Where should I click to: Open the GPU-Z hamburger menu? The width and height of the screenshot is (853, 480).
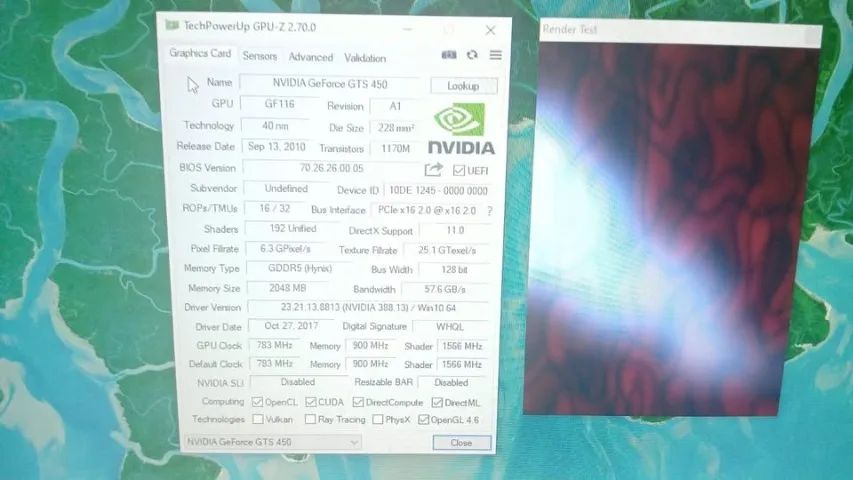tap(496, 55)
